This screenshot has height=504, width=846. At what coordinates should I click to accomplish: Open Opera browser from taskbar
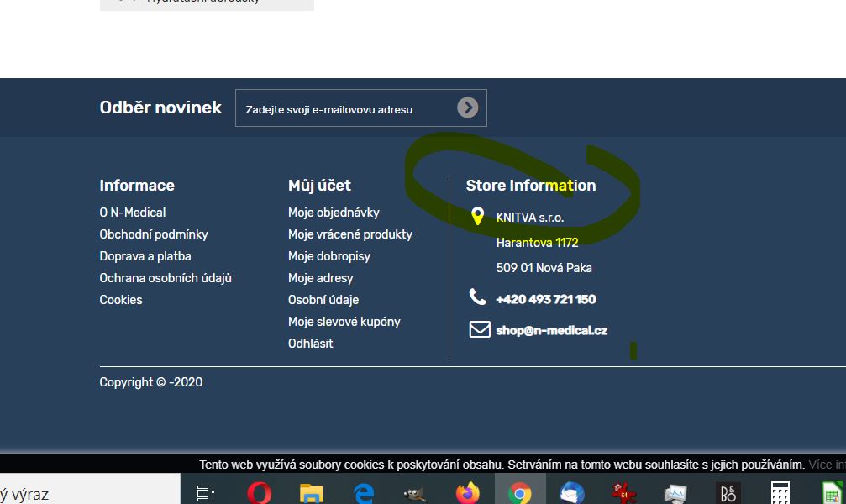pyautogui.click(x=259, y=492)
